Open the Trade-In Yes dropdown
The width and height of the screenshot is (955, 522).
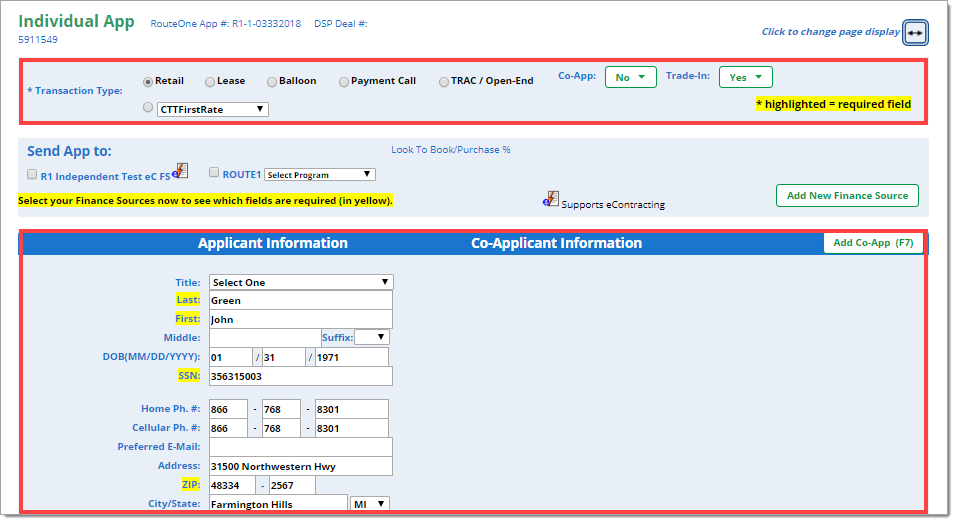(745, 77)
